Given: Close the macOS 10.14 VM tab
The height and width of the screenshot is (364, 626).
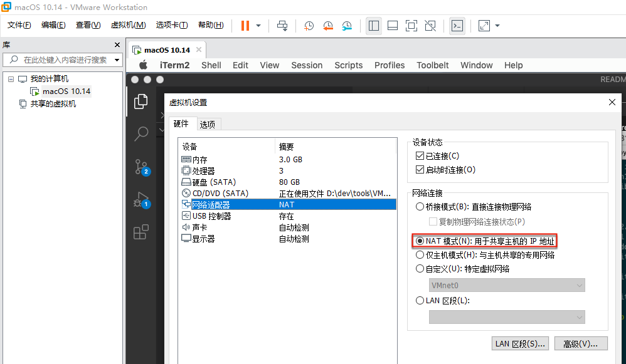Looking at the screenshot, I should pyautogui.click(x=198, y=49).
